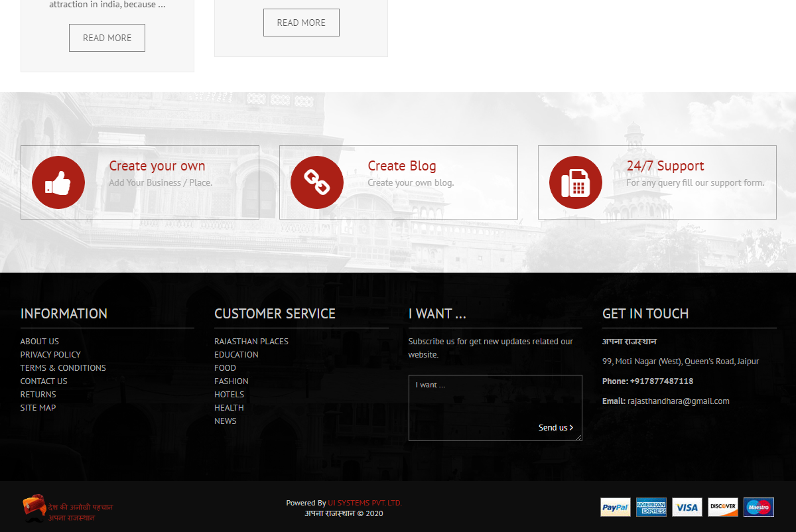This screenshot has width=796, height=532.
Task: Open the Hotels category link
Action: (x=229, y=395)
